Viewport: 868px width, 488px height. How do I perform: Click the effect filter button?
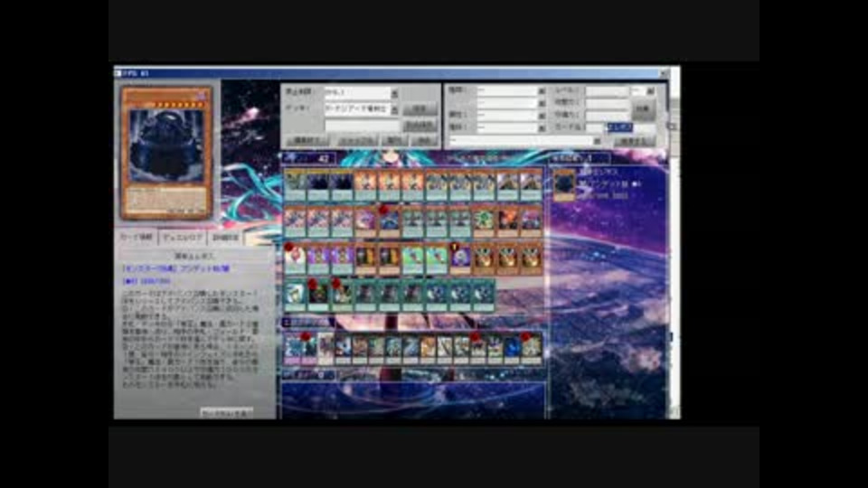642,109
